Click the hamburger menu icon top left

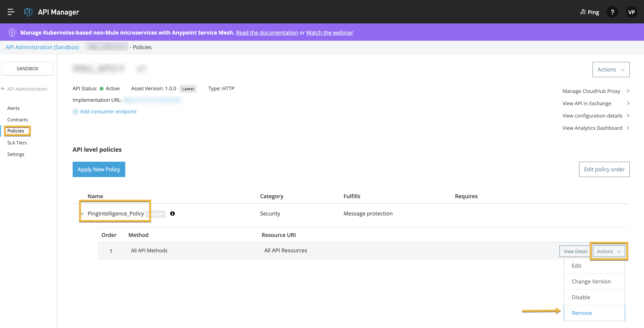click(x=12, y=12)
